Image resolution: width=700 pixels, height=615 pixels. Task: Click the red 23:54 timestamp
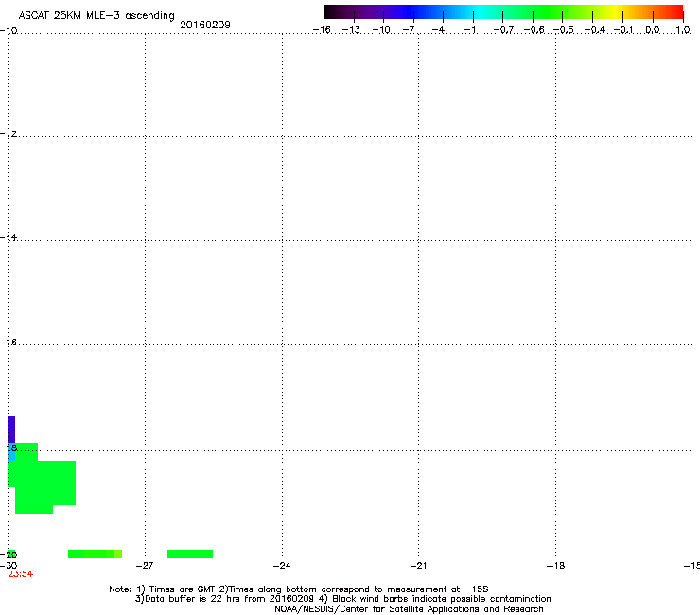tap(21, 574)
